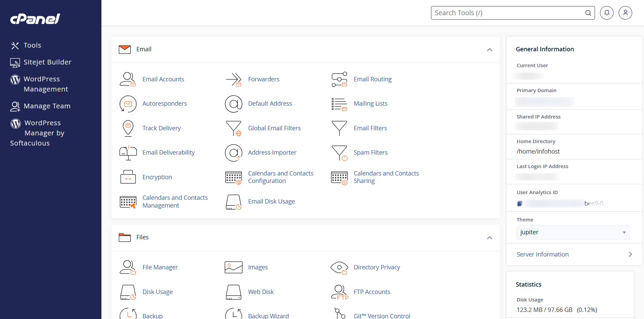Click the File Manager icon
This screenshot has height=319, width=644.
pos(128,267)
